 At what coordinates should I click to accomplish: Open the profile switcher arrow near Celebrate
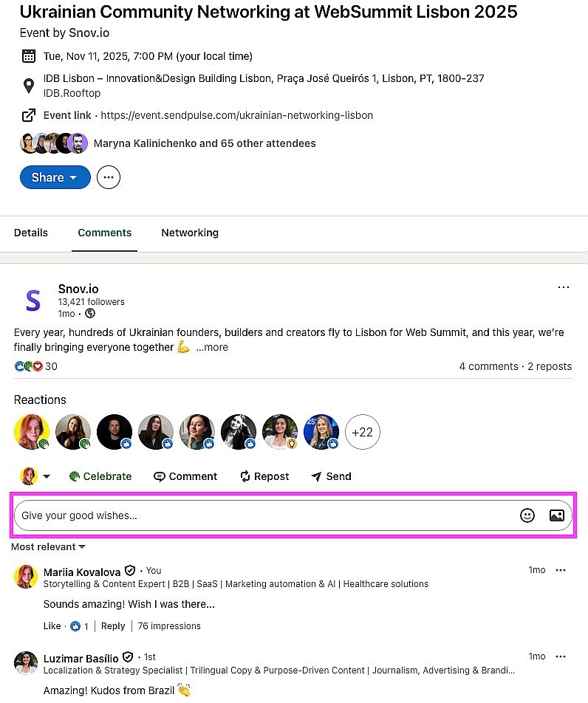point(47,477)
